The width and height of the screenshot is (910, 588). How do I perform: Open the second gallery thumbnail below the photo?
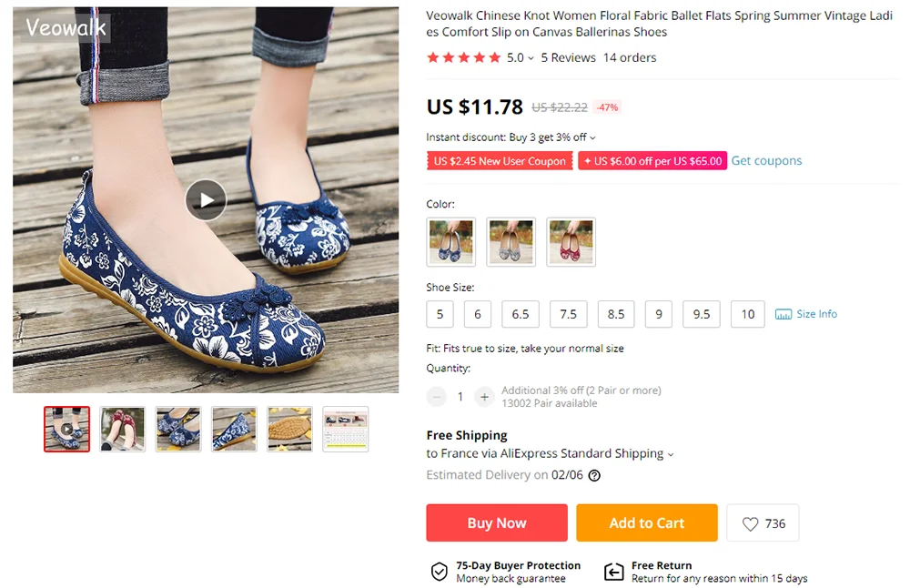pyautogui.click(x=122, y=429)
